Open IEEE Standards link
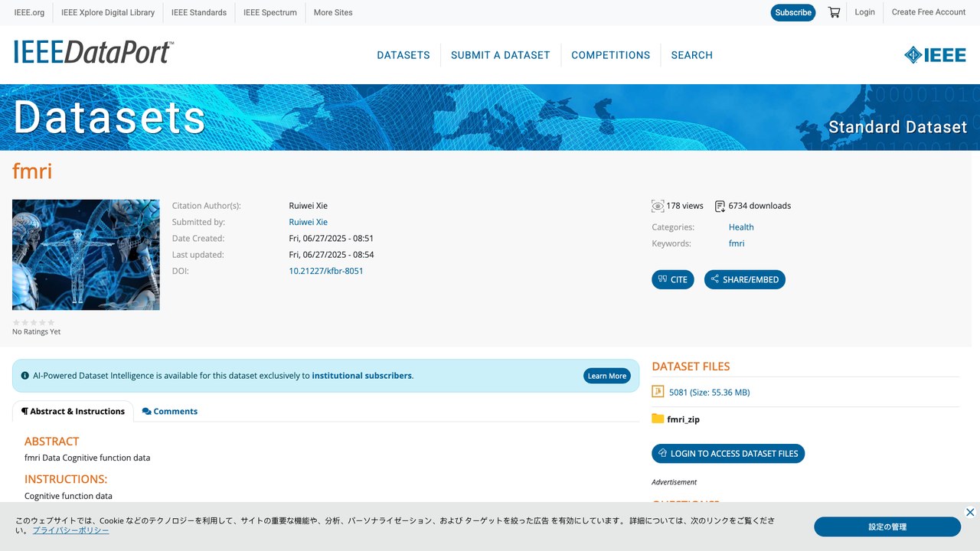Image resolution: width=980 pixels, height=551 pixels. [x=199, y=12]
